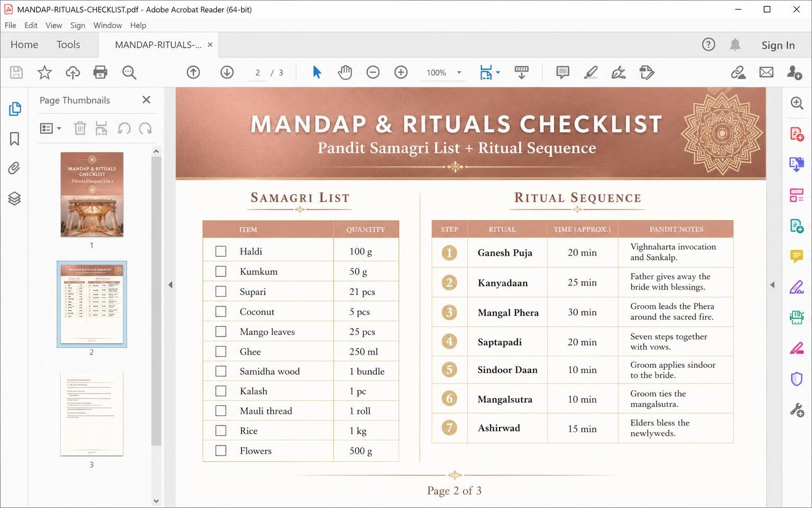Switch to the Tools tab
812x508 pixels.
pos(68,44)
